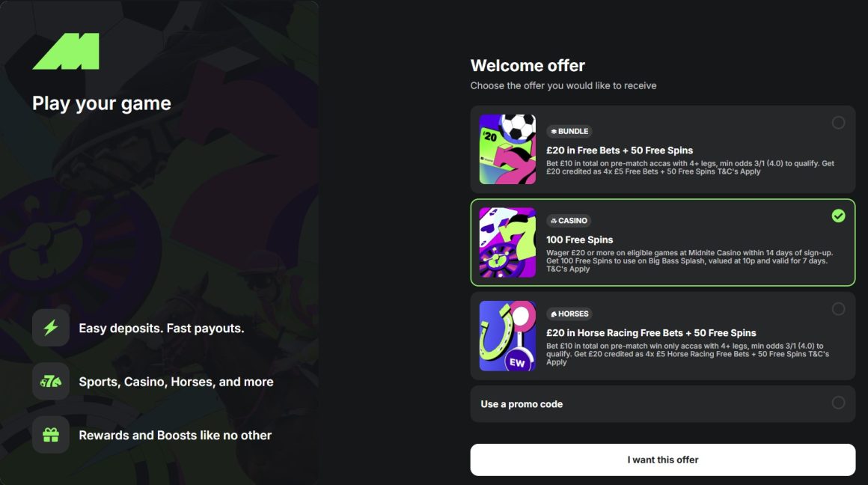Click the football bundle offer thumbnail
The height and width of the screenshot is (485, 868).
point(507,150)
